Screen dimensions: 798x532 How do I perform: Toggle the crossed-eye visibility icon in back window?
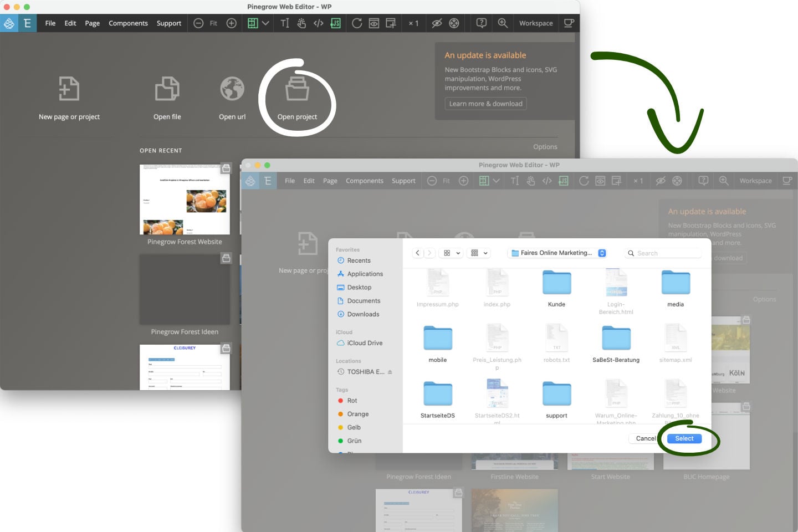(x=437, y=23)
